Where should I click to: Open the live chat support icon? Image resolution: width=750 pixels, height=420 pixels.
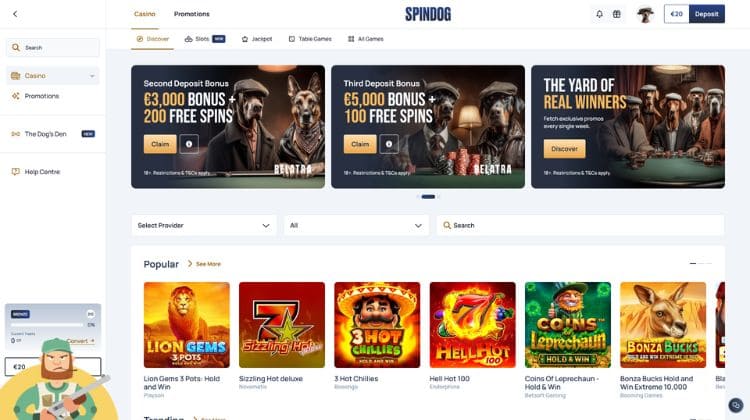click(x=736, y=405)
